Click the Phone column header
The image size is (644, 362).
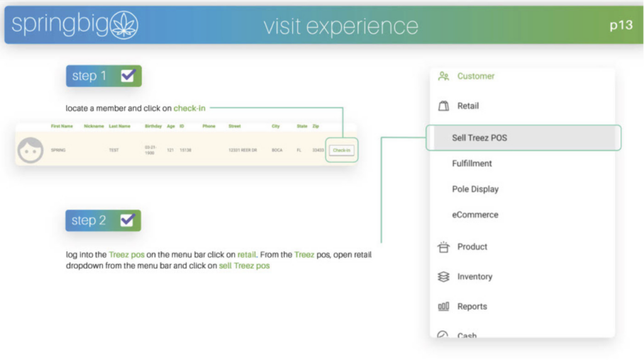coord(209,127)
